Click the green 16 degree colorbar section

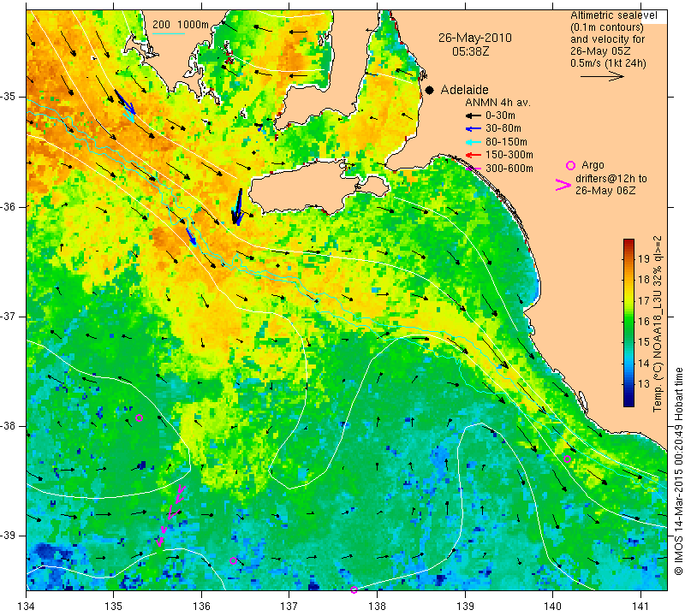(628, 321)
